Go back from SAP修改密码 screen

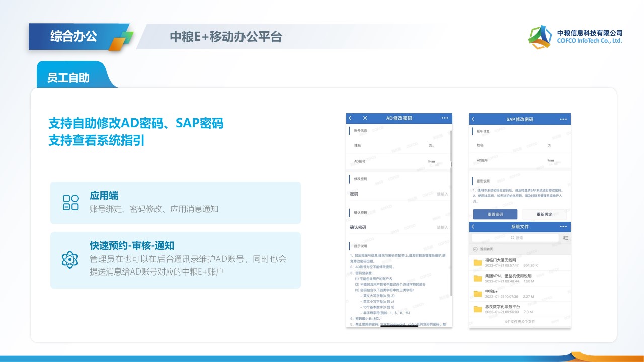(473, 120)
